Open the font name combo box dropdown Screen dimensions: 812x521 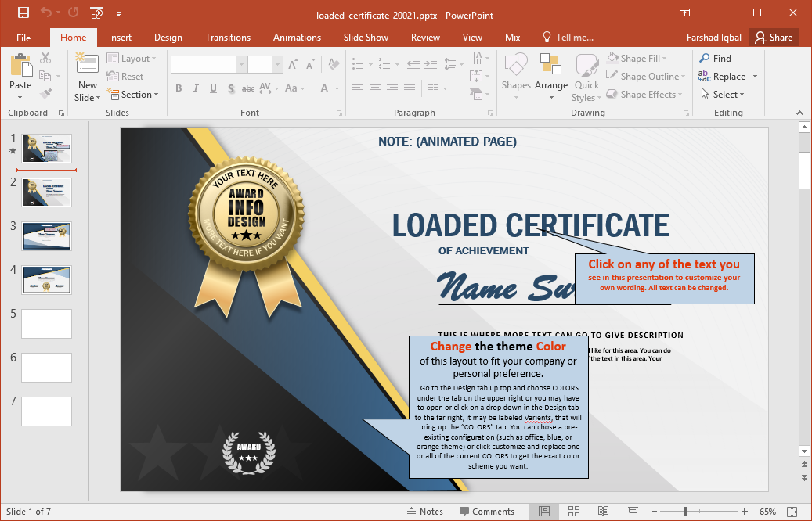point(242,65)
